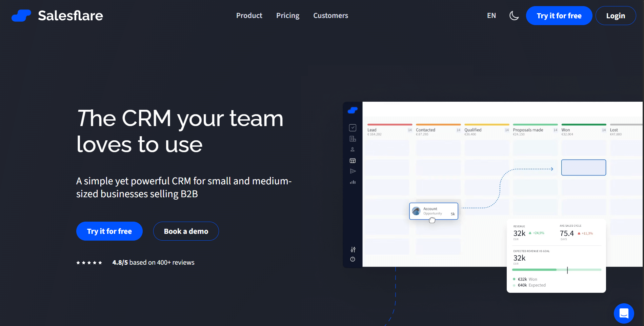Click the account avatar on the Opportunity card
This screenshot has width=644, height=326.
tap(416, 211)
